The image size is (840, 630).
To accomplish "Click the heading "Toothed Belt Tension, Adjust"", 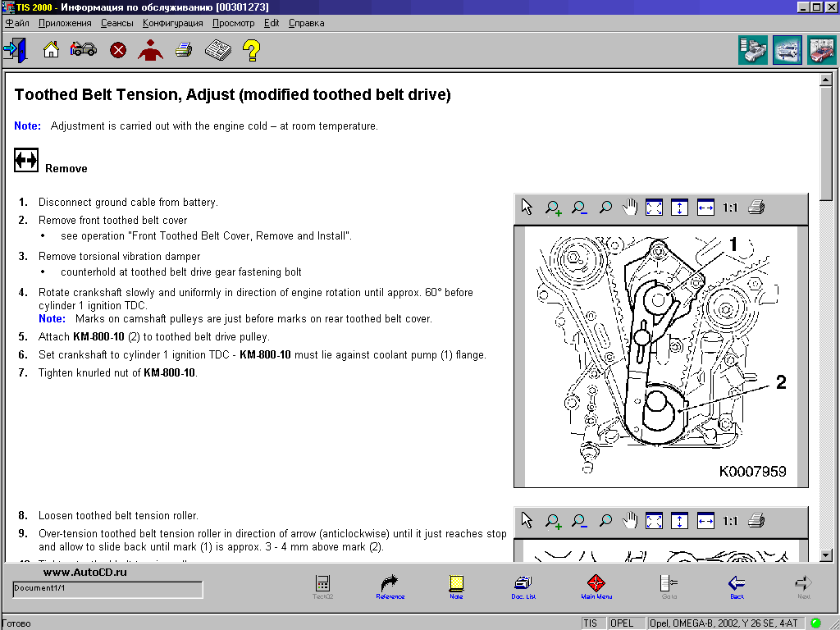I will click(x=125, y=95).
